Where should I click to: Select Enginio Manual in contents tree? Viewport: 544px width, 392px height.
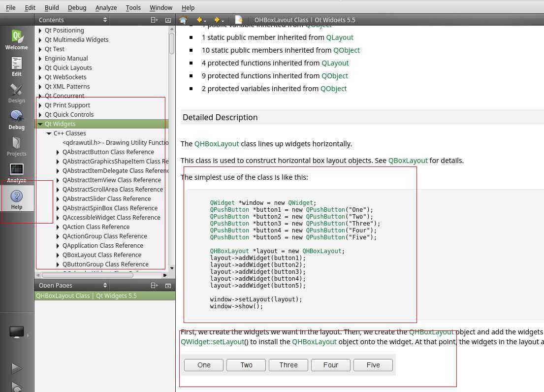click(x=66, y=59)
